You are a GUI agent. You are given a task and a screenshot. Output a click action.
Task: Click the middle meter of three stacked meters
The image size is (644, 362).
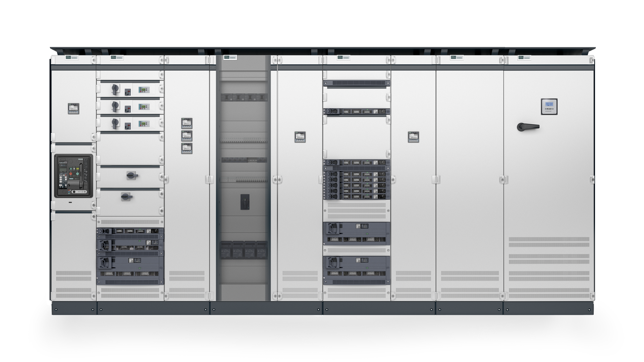(x=187, y=136)
